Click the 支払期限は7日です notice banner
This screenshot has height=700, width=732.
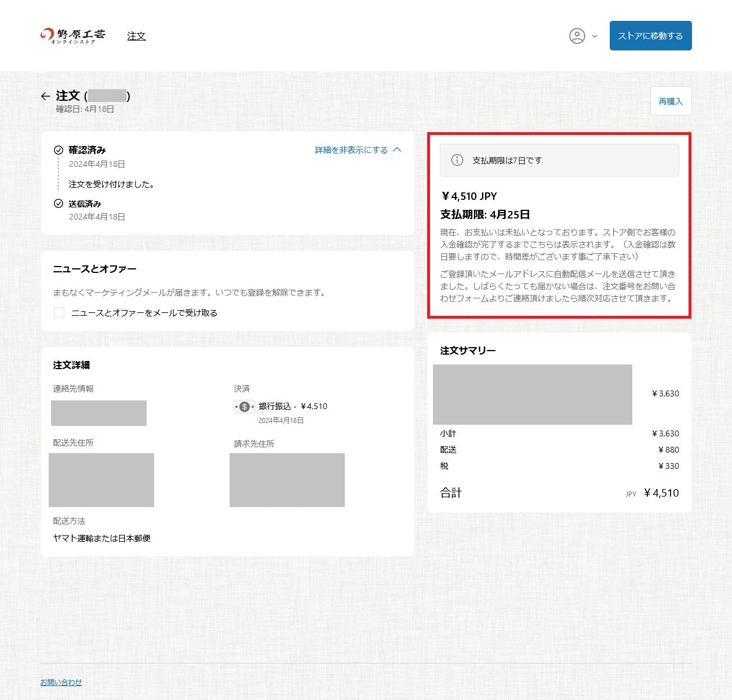pyautogui.click(x=559, y=161)
